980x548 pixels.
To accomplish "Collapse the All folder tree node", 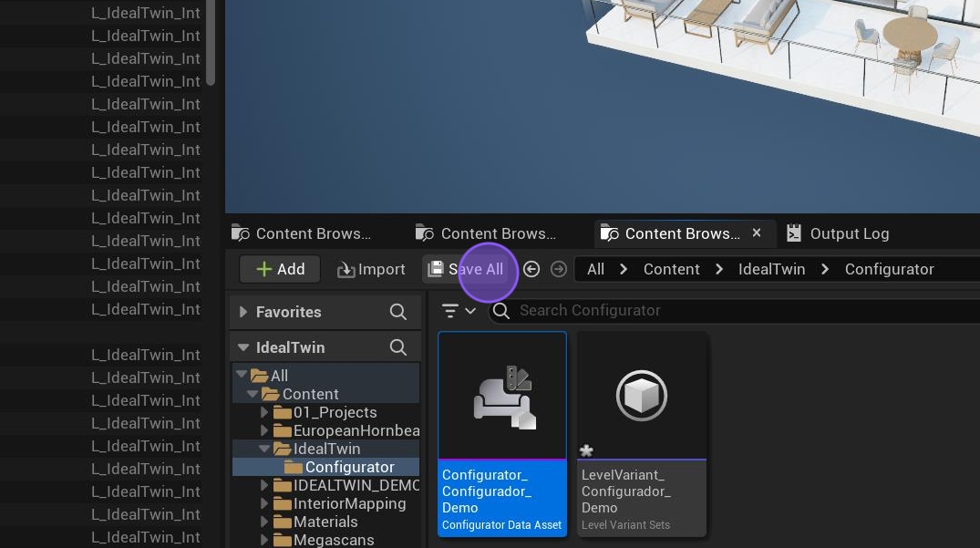I will click(242, 375).
